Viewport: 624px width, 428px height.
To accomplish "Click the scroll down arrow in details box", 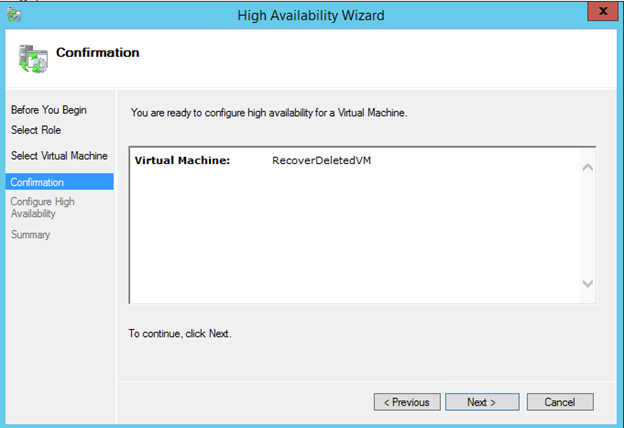I will pos(587,284).
